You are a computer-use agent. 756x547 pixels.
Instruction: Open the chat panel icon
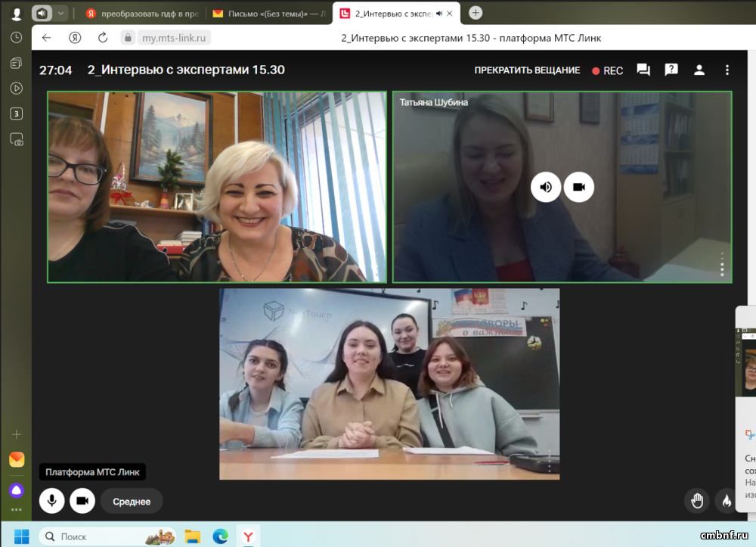coord(643,70)
